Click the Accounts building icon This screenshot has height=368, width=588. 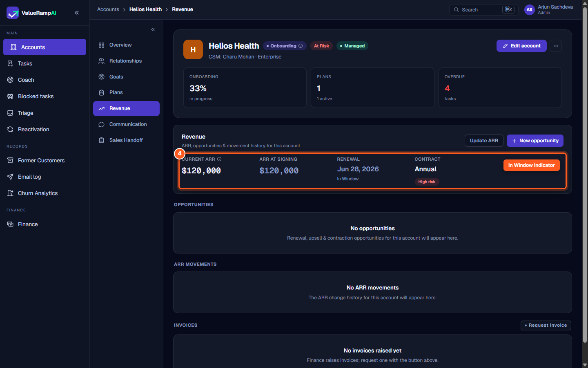coord(13,47)
